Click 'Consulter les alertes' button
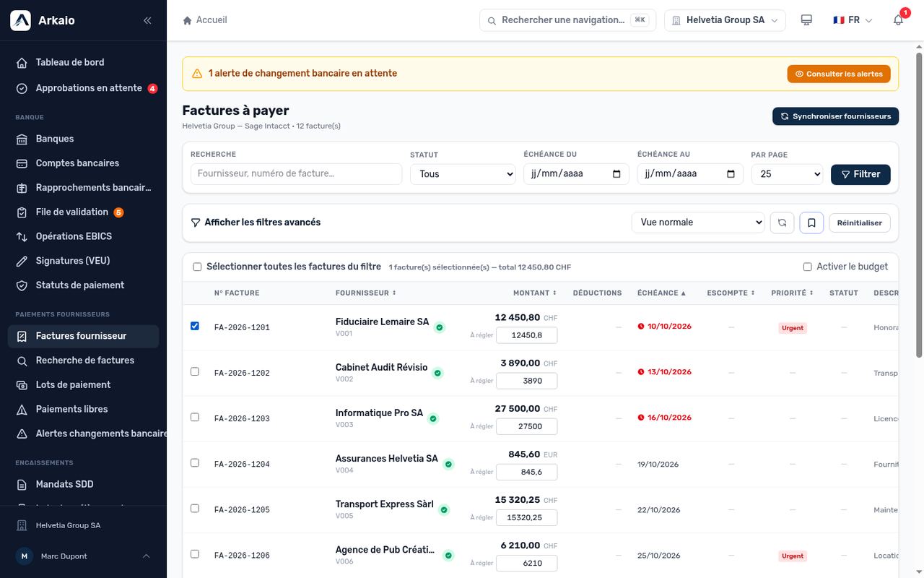The height and width of the screenshot is (578, 924). pyautogui.click(x=839, y=74)
